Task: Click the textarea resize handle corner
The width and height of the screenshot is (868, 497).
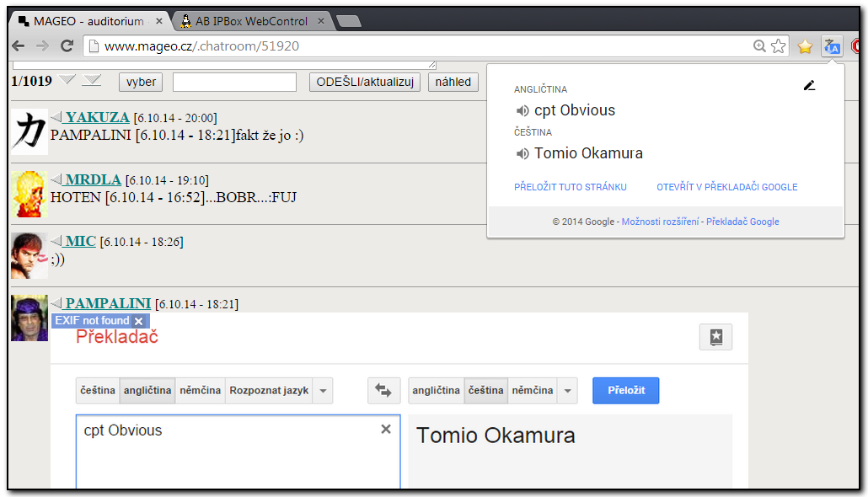Action: (x=432, y=65)
